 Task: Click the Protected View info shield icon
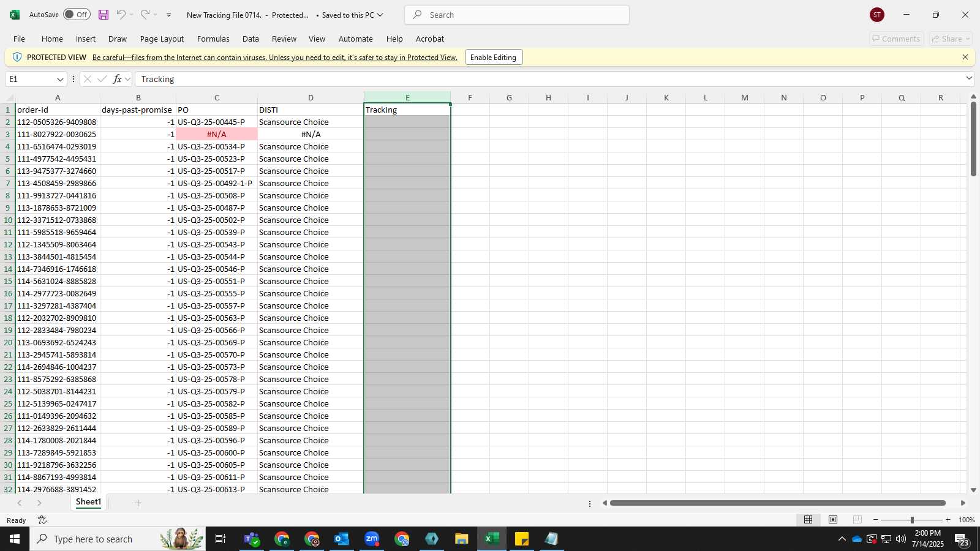(17, 57)
